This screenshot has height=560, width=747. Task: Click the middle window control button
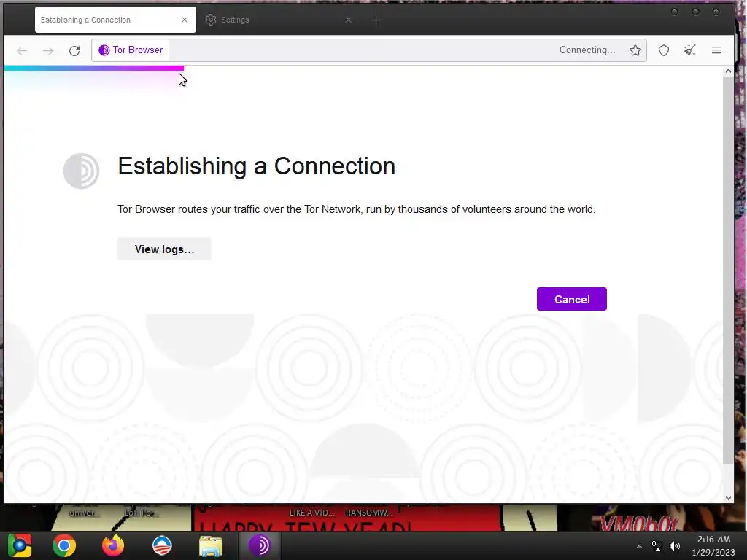tap(695, 12)
